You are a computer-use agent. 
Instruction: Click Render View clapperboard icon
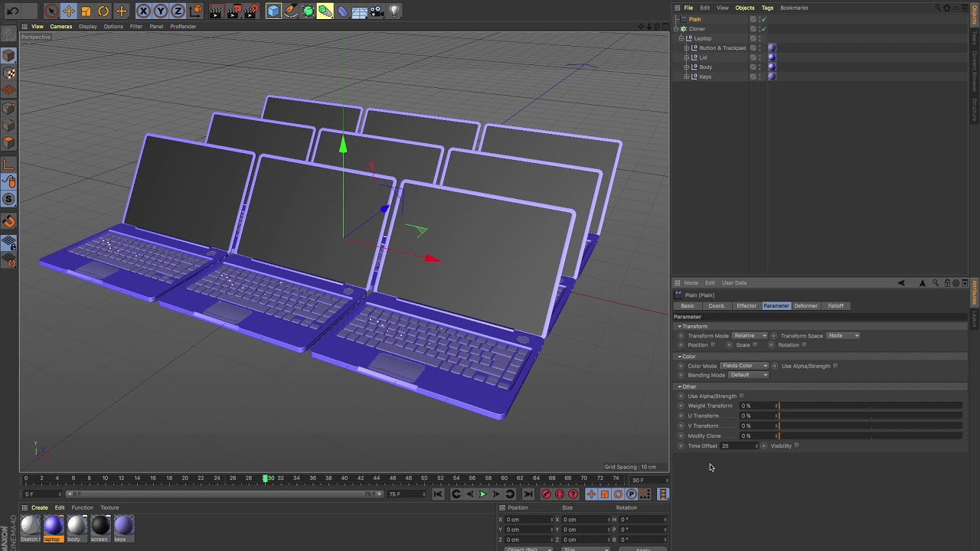tap(216, 11)
